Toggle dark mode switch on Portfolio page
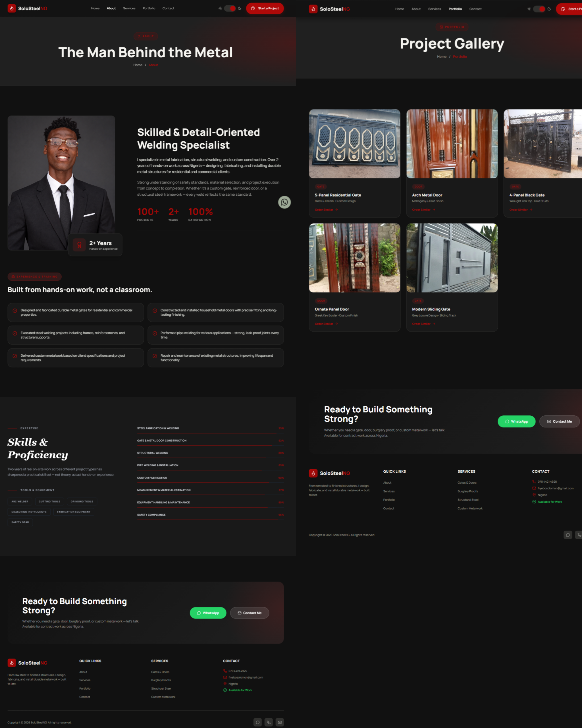Viewport: 582px width, 728px height. click(x=539, y=9)
